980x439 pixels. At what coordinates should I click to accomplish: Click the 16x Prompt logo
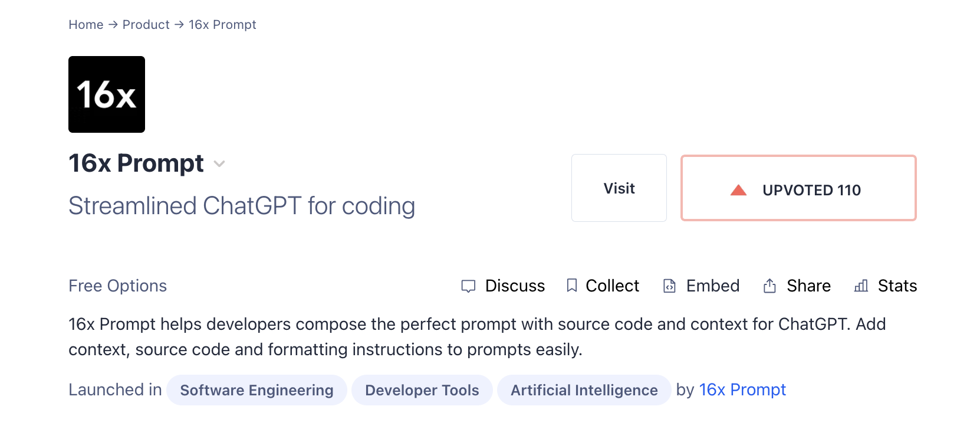tap(106, 94)
